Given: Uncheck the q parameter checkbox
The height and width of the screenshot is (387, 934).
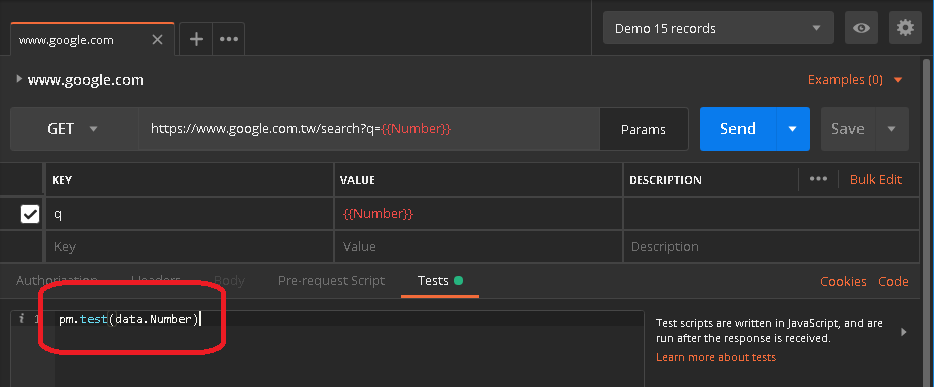Looking at the screenshot, I should point(30,214).
